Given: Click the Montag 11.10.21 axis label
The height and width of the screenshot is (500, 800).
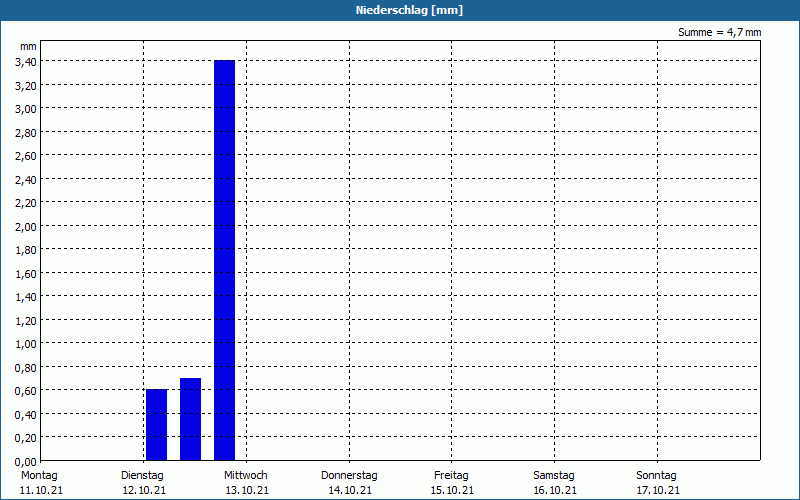Looking at the screenshot, I should pos(41,483).
